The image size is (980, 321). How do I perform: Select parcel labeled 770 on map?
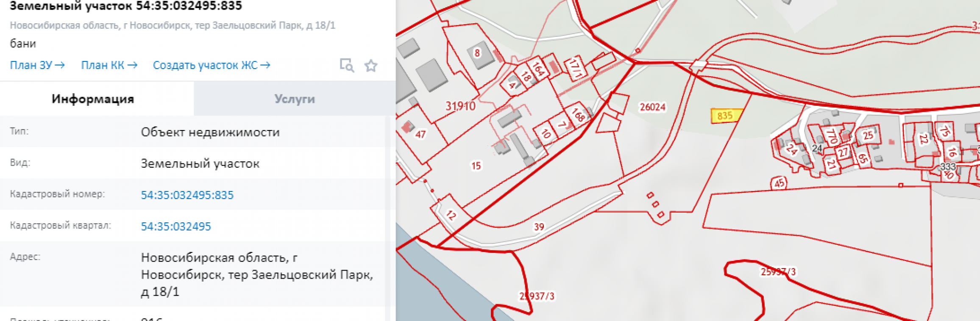coord(832,136)
